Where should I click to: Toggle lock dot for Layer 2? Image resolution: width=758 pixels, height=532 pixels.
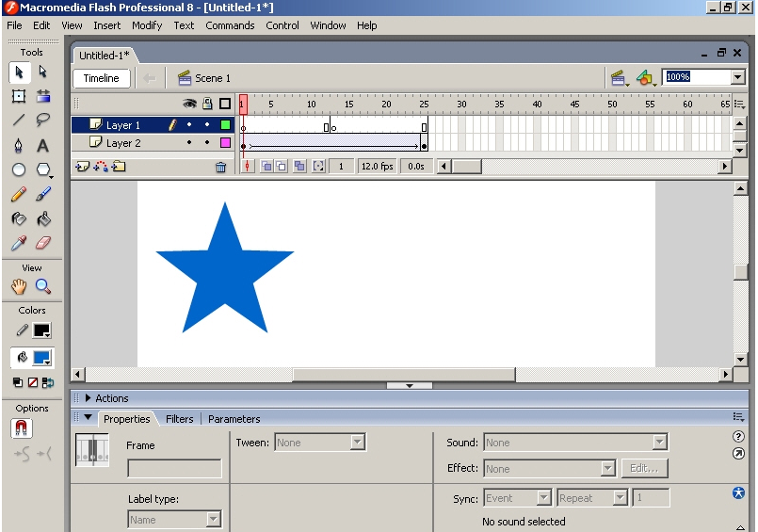(207, 142)
